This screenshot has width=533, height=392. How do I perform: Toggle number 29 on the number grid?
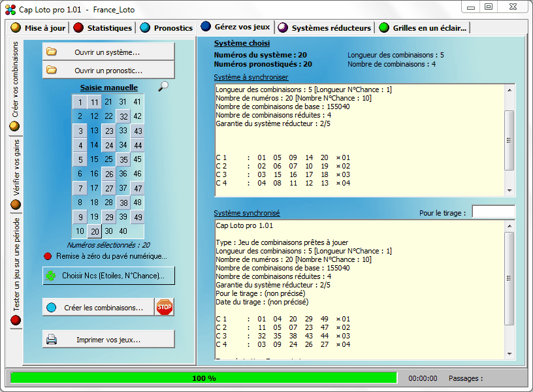(x=109, y=217)
